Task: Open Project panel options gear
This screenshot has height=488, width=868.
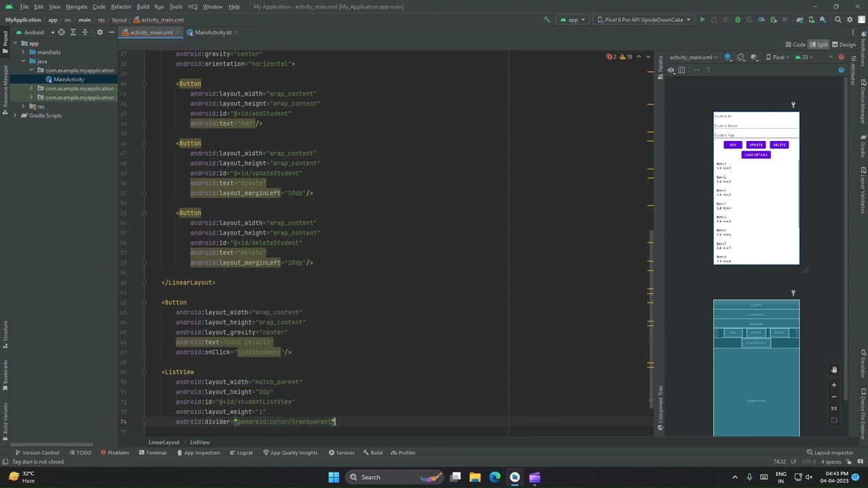Action: (x=100, y=32)
